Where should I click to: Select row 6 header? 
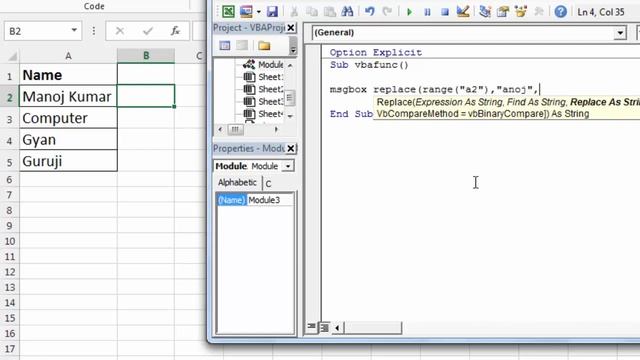point(9,180)
